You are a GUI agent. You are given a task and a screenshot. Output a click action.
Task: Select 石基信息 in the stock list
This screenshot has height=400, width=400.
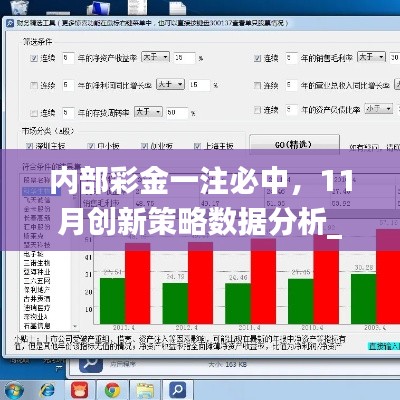click(37, 325)
